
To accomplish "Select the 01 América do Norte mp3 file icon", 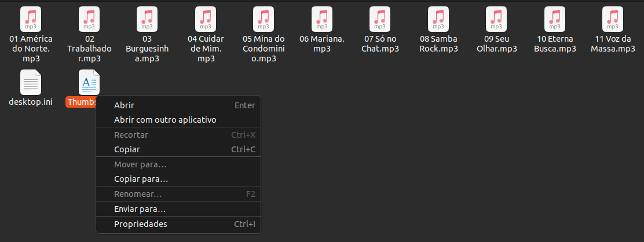I will [31, 19].
